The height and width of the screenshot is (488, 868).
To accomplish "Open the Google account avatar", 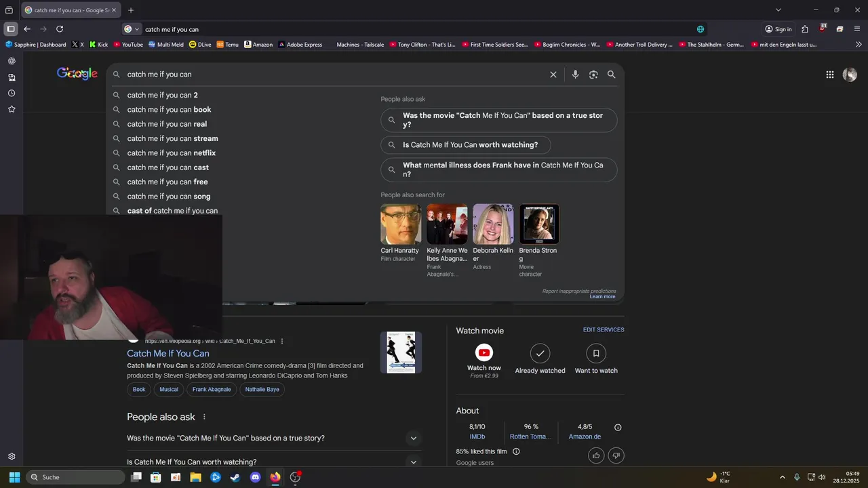I will point(850,75).
